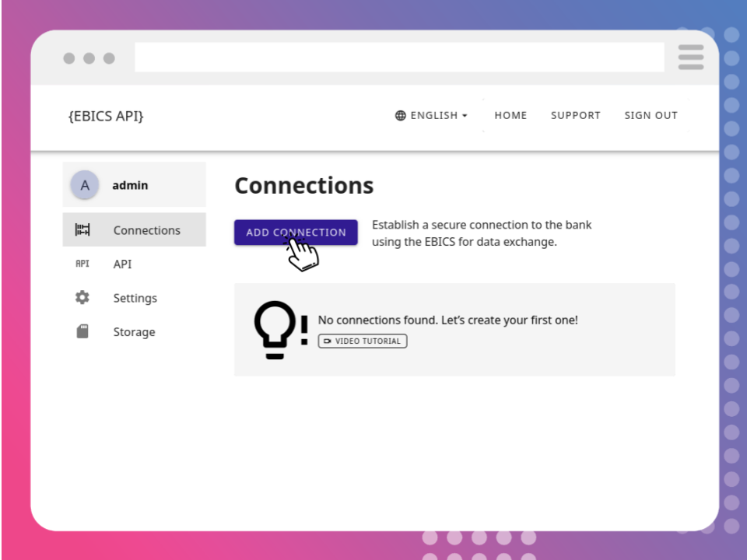Open Settings from the sidebar
The width and height of the screenshot is (747, 560).
coord(135,298)
